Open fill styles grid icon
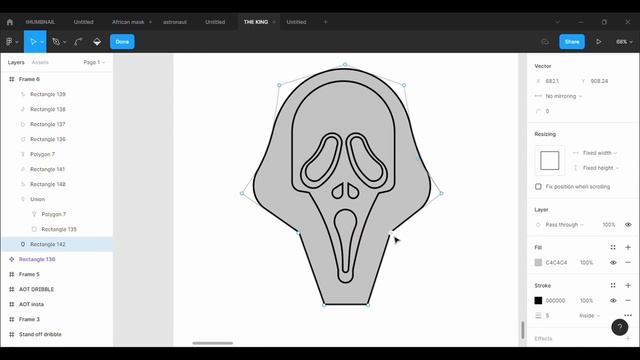 click(613, 247)
